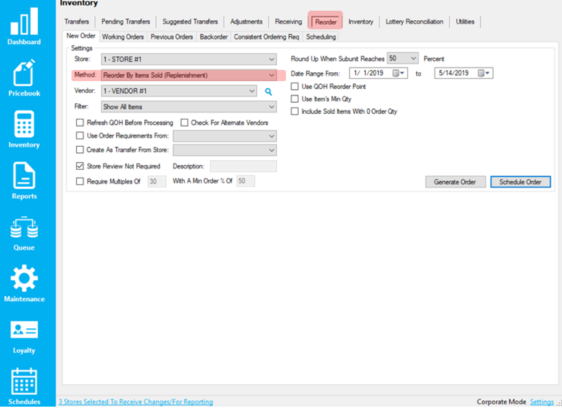Open the Dashboard sidebar icon
The height and width of the screenshot is (409, 562).
pyautogui.click(x=24, y=22)
